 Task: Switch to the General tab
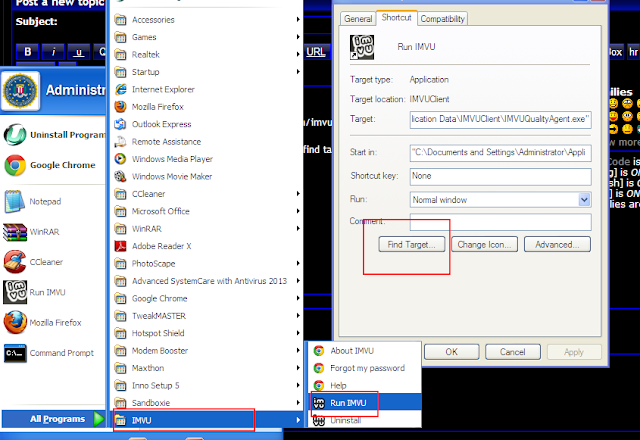point(357,19)
